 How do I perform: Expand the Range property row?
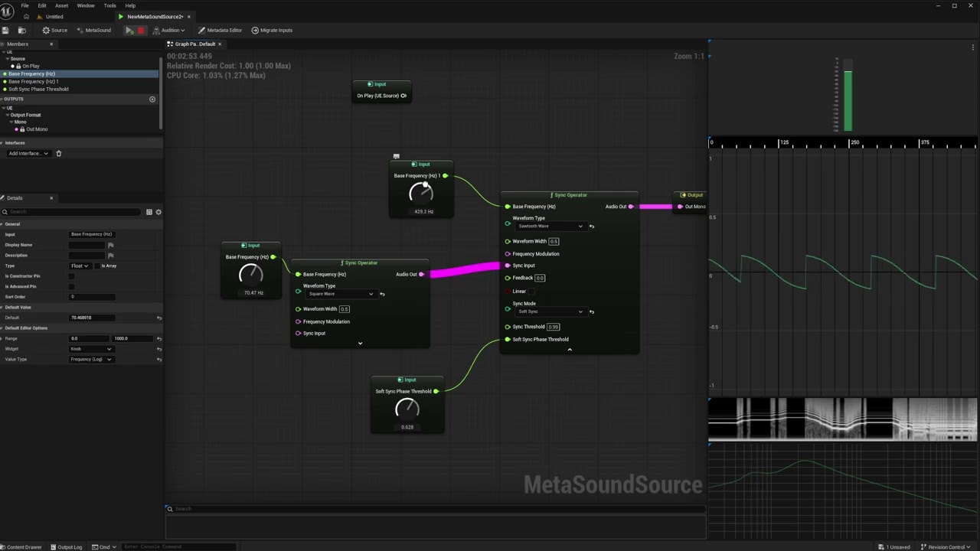pyautogui.click(x=2, y=338)
